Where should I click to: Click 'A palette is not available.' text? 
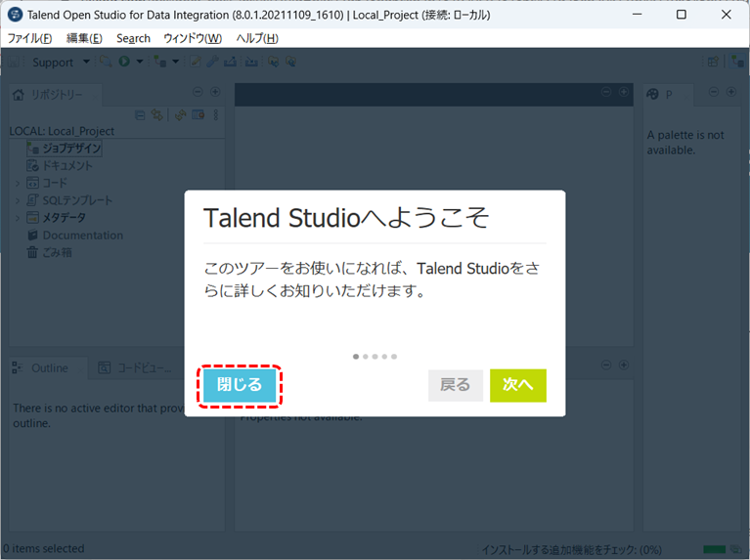tap(685, 143)
